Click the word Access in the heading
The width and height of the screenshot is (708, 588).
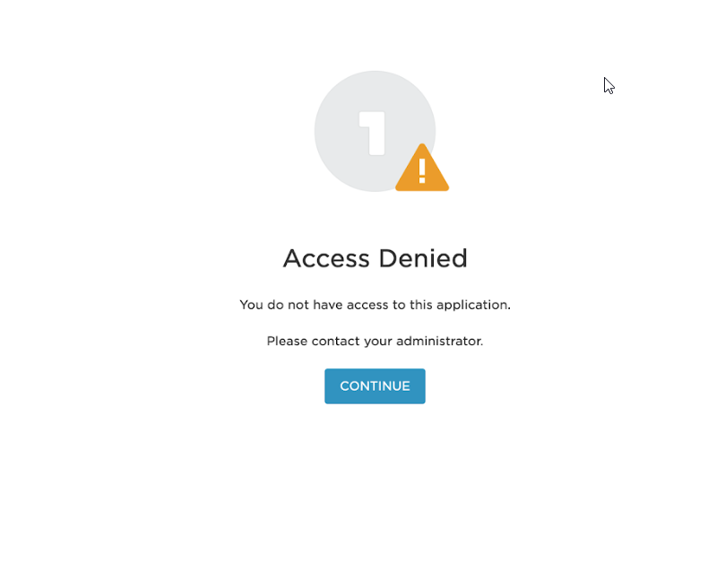click(326, 259)
